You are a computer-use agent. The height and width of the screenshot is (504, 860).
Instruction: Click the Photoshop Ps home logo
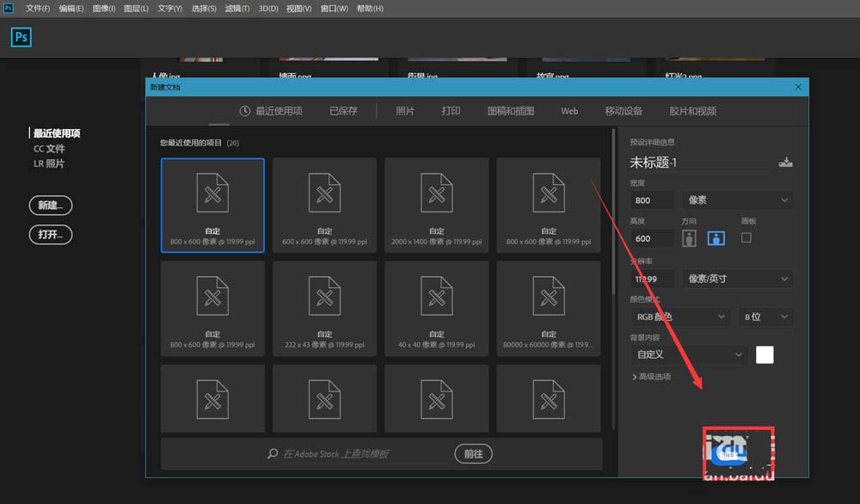pos(21,37)
